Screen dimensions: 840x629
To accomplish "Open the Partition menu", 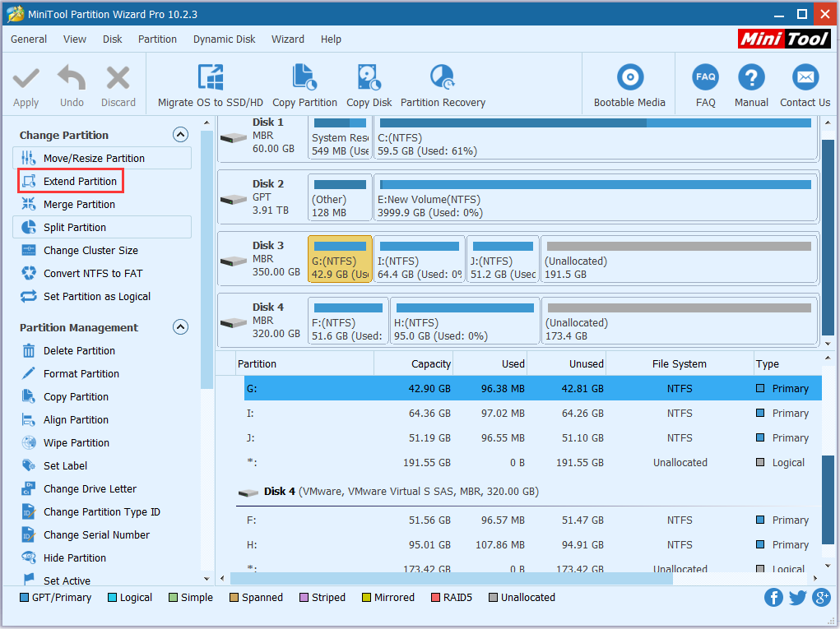I will (157, 39).
